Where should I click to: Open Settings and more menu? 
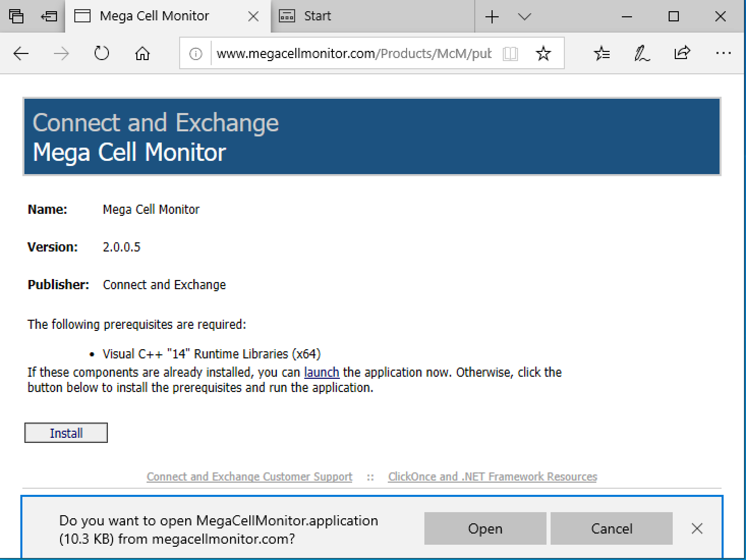(x=723, y=53)
